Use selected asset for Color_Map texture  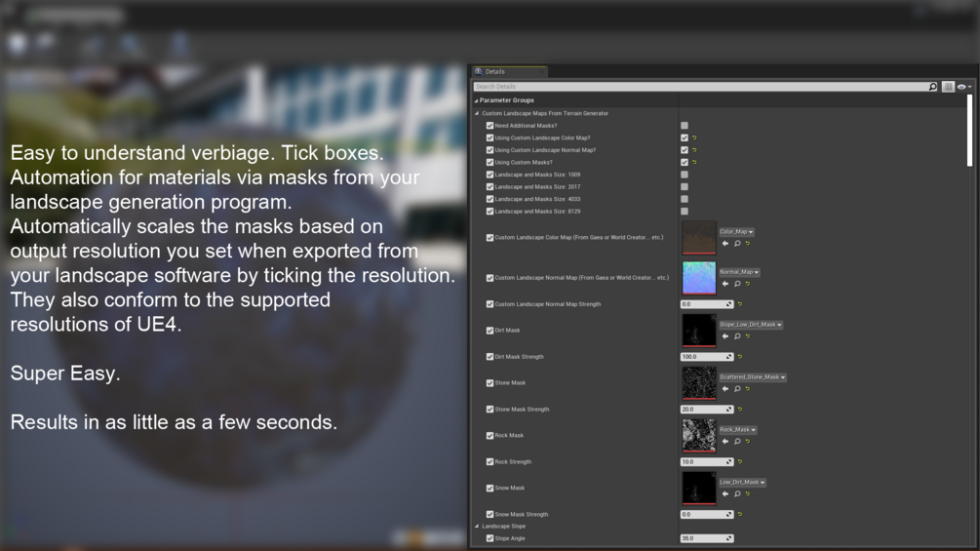(x=725, y=244)
